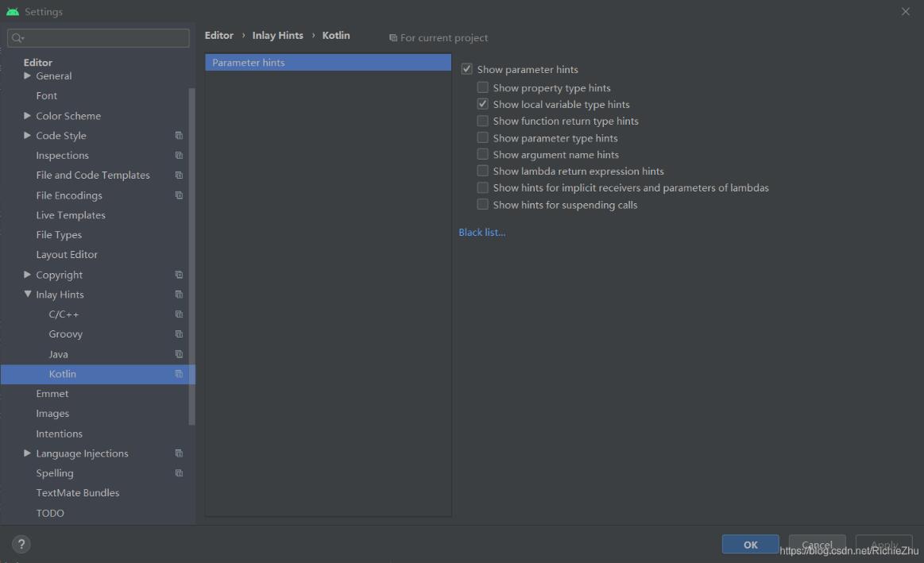Click the project-scope icon beside File Encodings

tap(179, 195)
